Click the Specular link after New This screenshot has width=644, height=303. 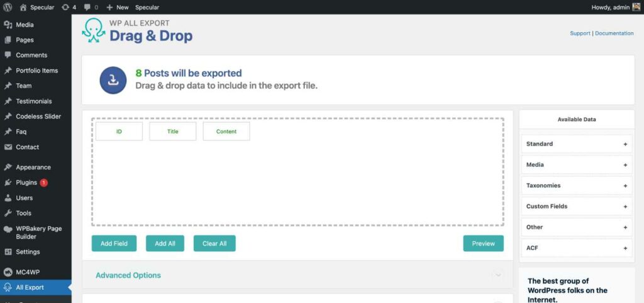147,8
